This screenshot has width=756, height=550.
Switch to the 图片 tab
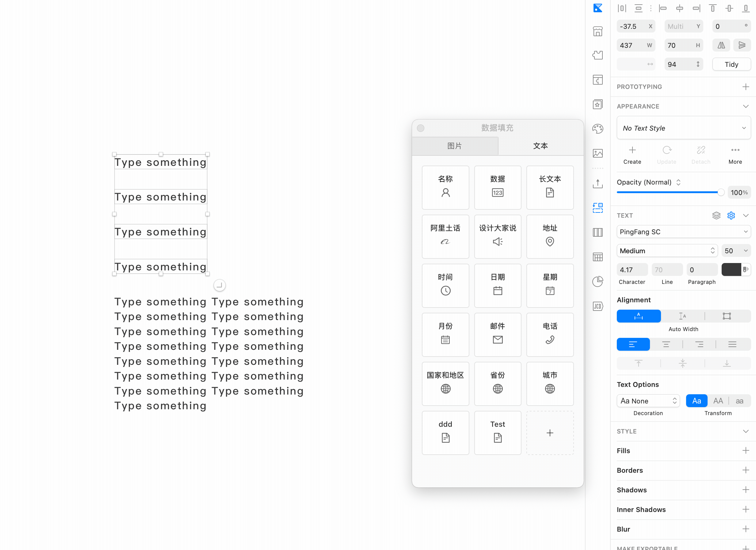[455, 146]
